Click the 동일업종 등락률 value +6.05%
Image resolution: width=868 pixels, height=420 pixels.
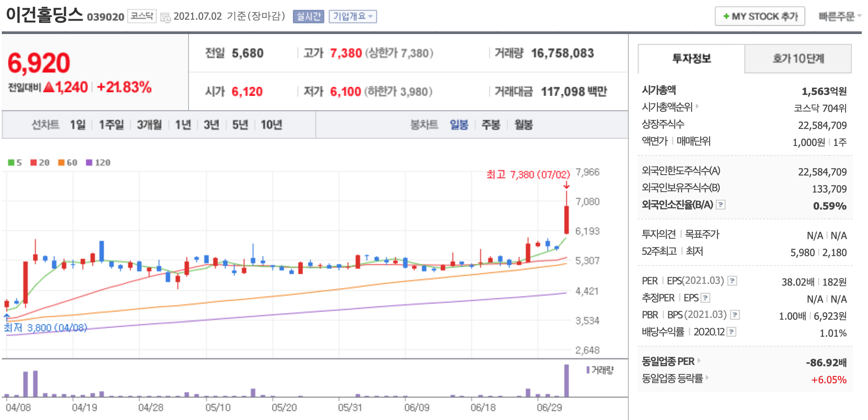click(x=829, y=380)
